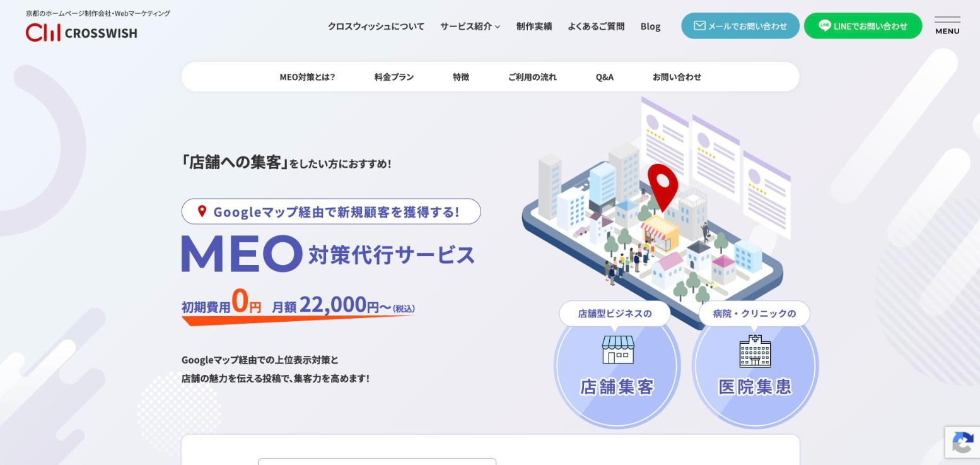Viewport: 980px width, 465px height.
Task: Jump to 料金プラン section
Action: 394,77
